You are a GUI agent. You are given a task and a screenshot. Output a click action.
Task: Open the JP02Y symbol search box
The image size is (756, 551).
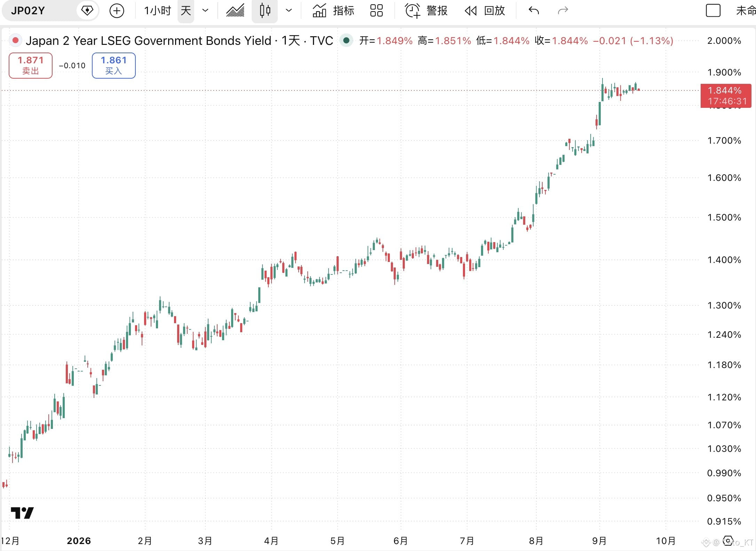[40, 11]
